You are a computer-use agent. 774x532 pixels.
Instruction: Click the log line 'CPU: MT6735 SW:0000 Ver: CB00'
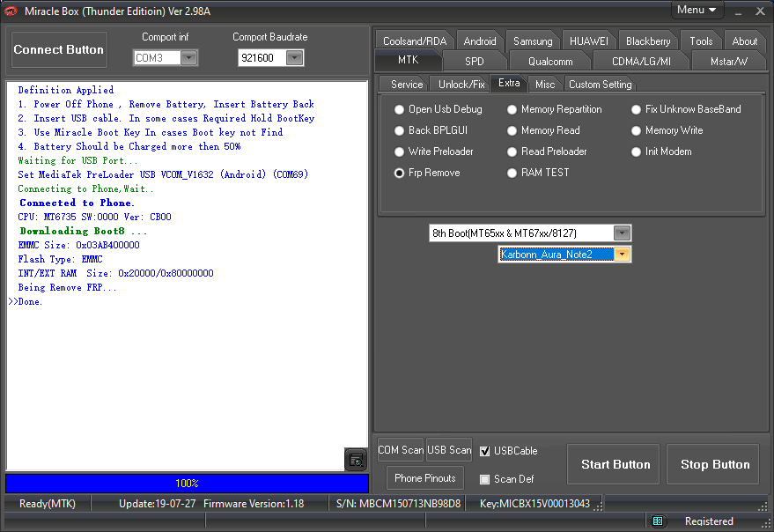coord(95,217)
